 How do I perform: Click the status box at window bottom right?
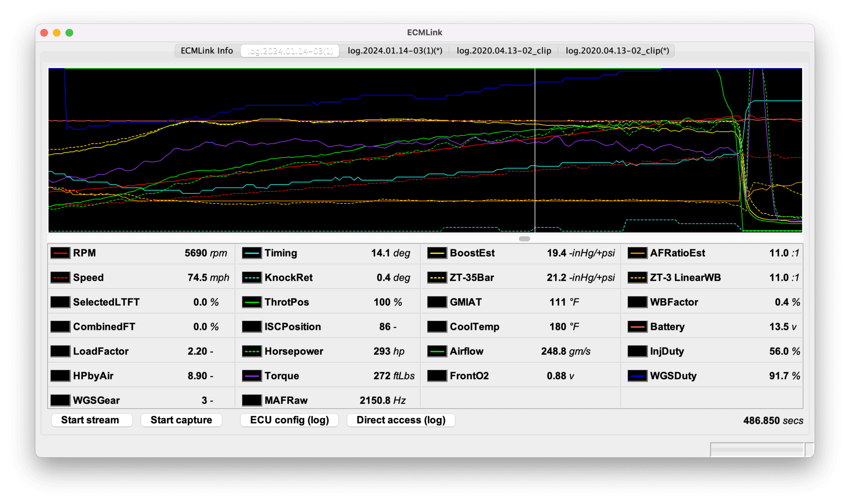[x=757, y=450]
